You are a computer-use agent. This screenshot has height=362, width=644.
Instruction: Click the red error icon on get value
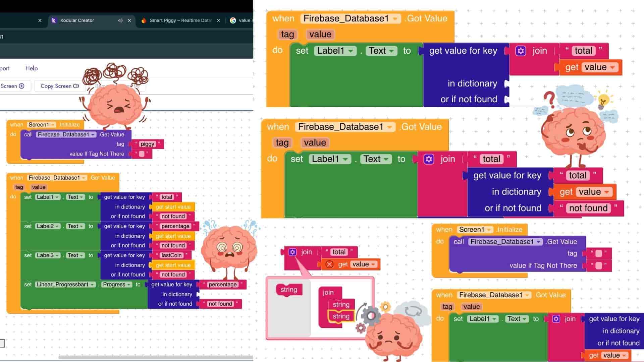[x=329, y=264]
